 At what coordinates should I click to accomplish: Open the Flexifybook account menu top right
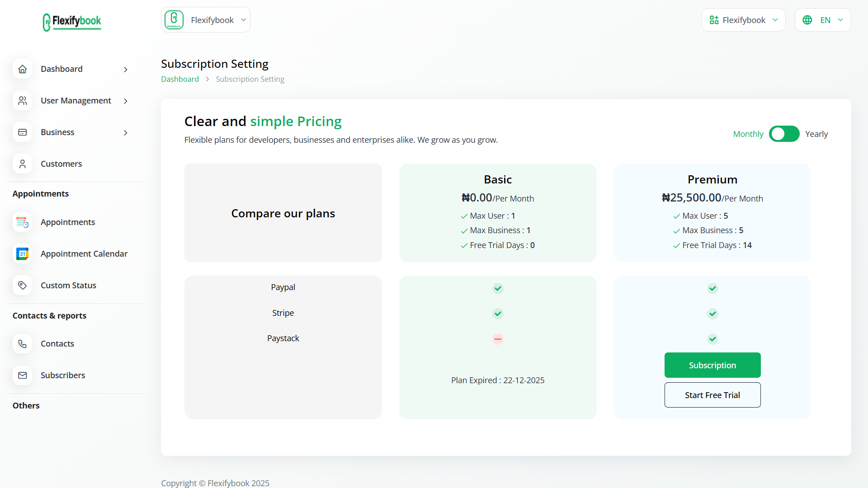[743, 20]
